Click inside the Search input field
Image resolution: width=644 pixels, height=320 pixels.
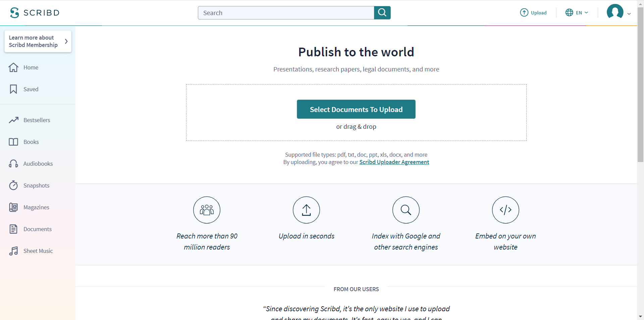(286, 13)
